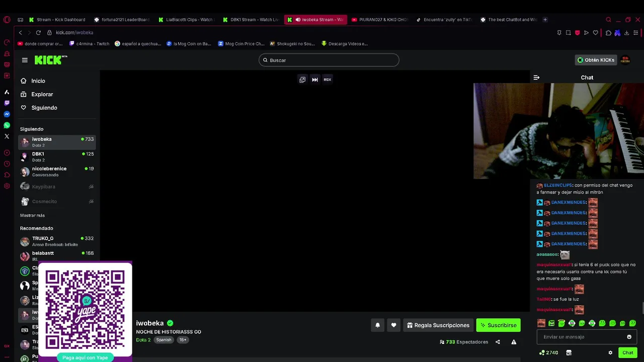644x362 pixels.
Task: Open Opera extensions cube icon
Action: pos(608,33)
